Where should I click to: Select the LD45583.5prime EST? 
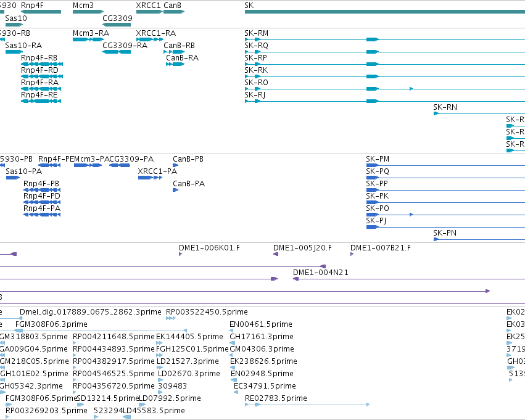[x=127, y=418]
